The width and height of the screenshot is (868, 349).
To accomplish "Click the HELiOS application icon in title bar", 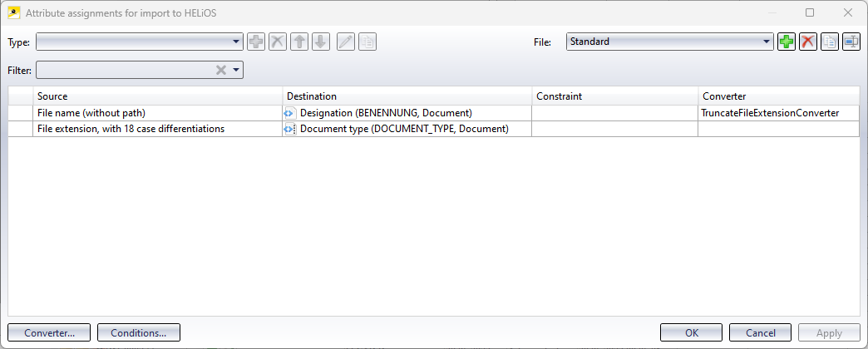I will [x=14, y=12].
